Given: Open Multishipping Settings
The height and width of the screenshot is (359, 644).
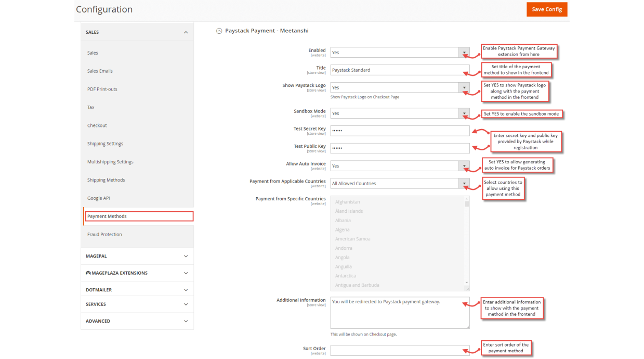Looking at the screenshot, I should coord(110,162).
